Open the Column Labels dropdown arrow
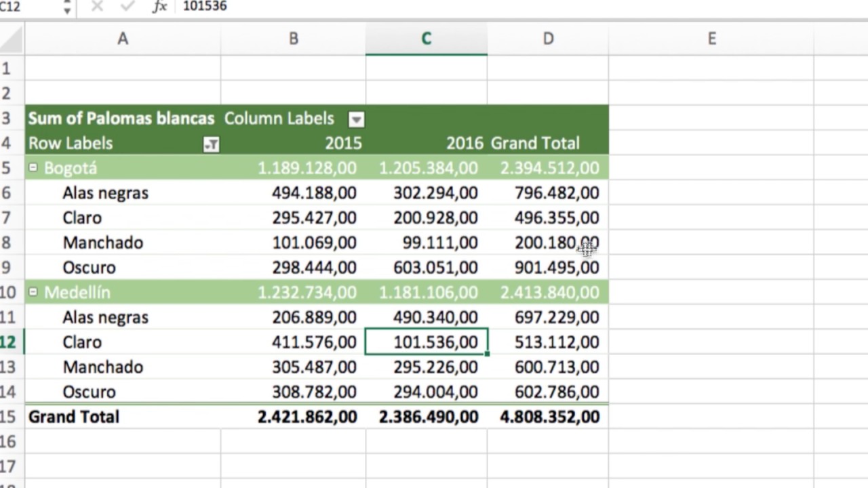 click(356, 119)
